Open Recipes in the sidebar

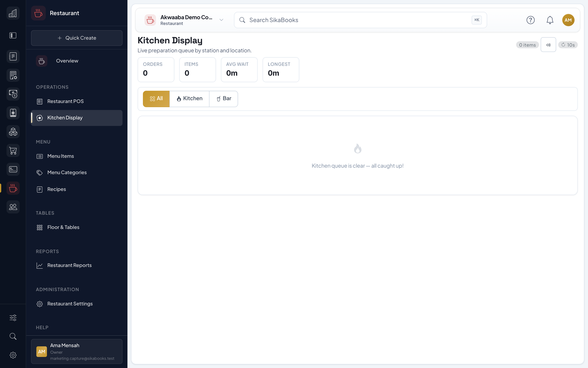coord(77,189)
